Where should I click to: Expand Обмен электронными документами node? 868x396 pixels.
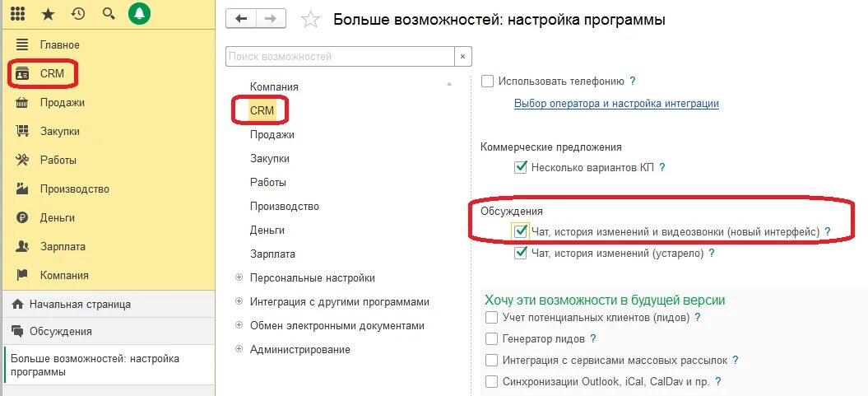point(239,325)
